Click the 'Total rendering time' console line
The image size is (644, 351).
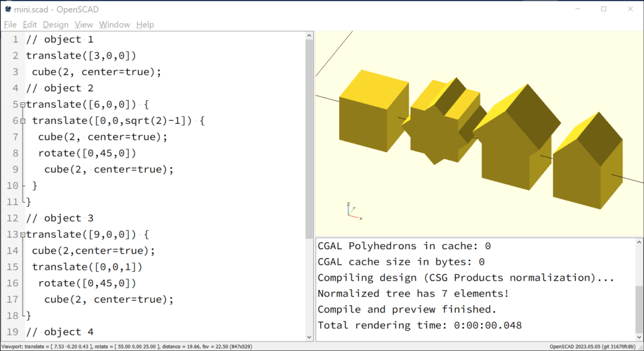coord(419,325)
